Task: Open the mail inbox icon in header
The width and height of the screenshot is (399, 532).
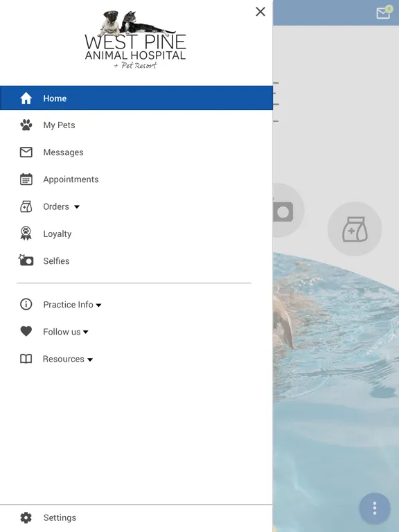Action: 383,13
